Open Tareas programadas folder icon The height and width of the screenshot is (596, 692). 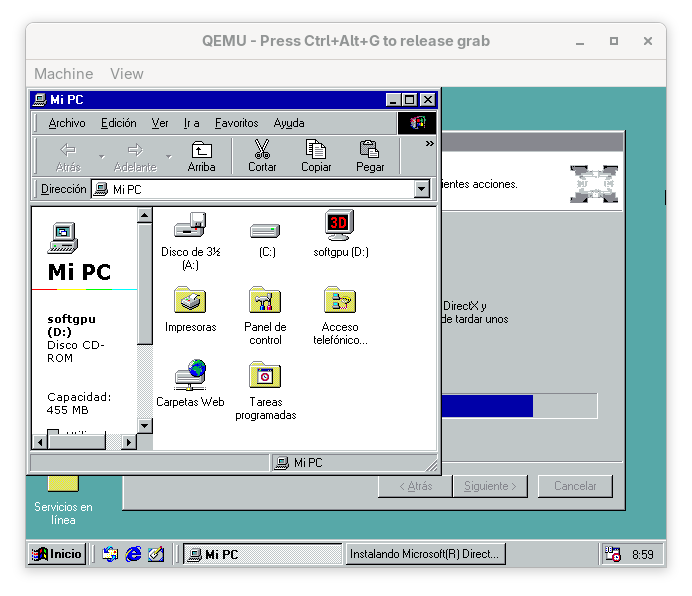click(265, 376)
